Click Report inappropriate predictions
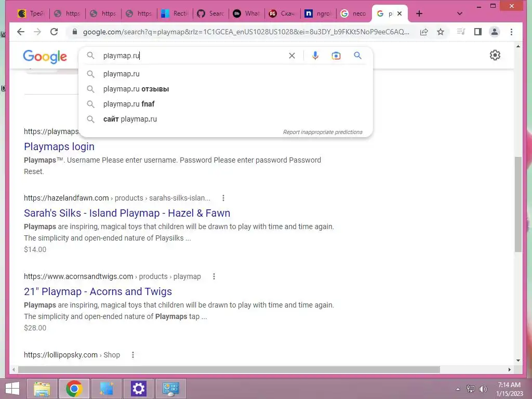The height and width of the screenshot is (399, 532). pos(323,132)
